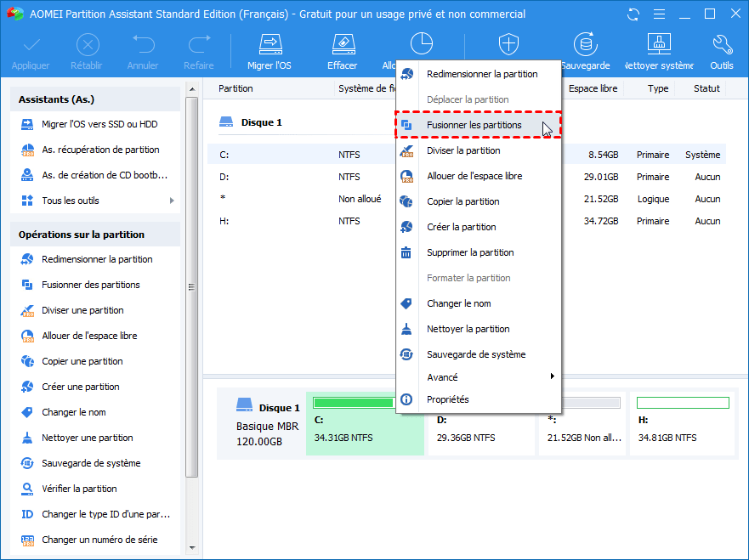Click the refresh icon in title bar
Image resolution: width=749 pixels, height=560 pixels.
(633, 14)
